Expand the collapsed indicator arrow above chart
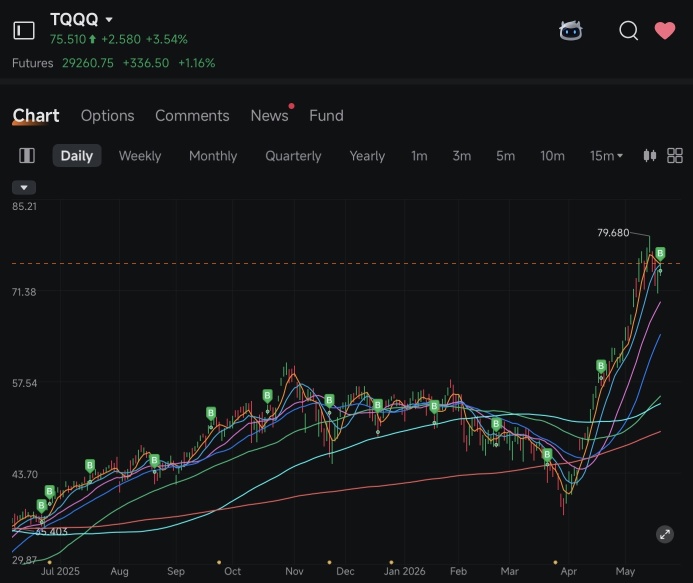This screenshot has height=583, width=693. 24,187
